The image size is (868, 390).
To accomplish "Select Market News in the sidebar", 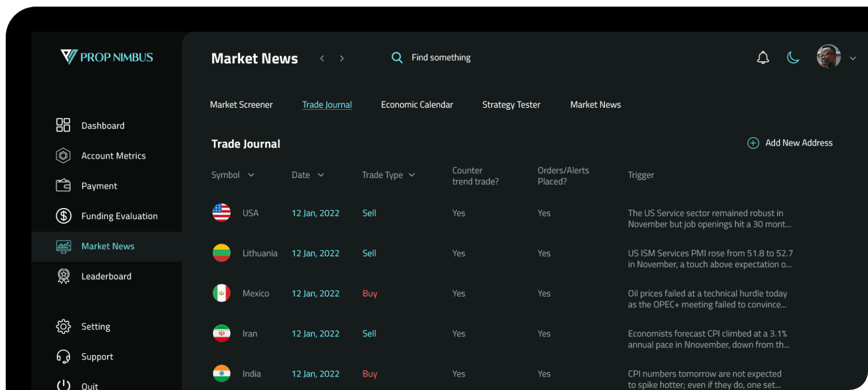I will click(108, 246).
